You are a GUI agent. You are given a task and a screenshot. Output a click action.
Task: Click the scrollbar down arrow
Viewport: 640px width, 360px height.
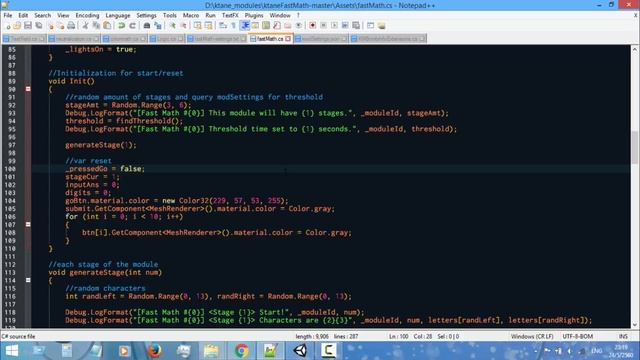pos(635,325)
